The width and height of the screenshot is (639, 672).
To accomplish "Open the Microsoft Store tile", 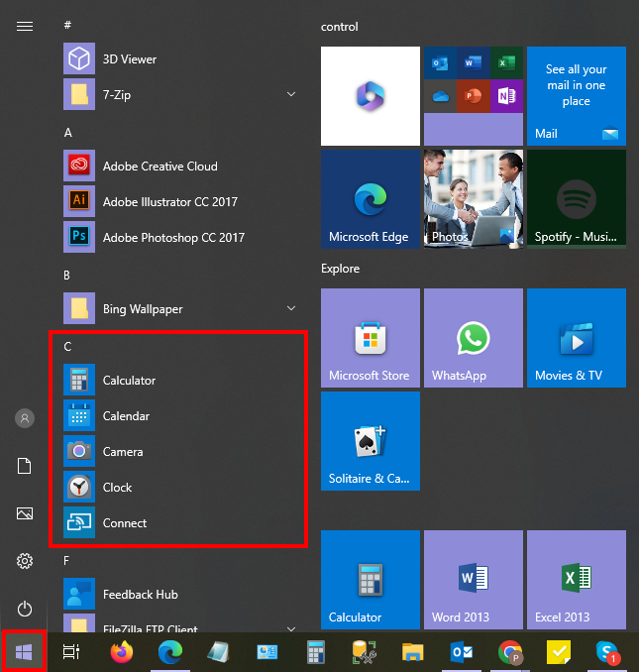I will click(x=371, y=338).
